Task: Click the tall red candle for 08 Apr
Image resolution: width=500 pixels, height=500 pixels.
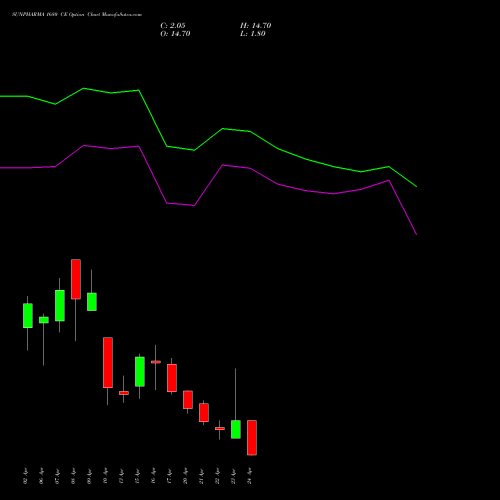Action: pos(76,279)
